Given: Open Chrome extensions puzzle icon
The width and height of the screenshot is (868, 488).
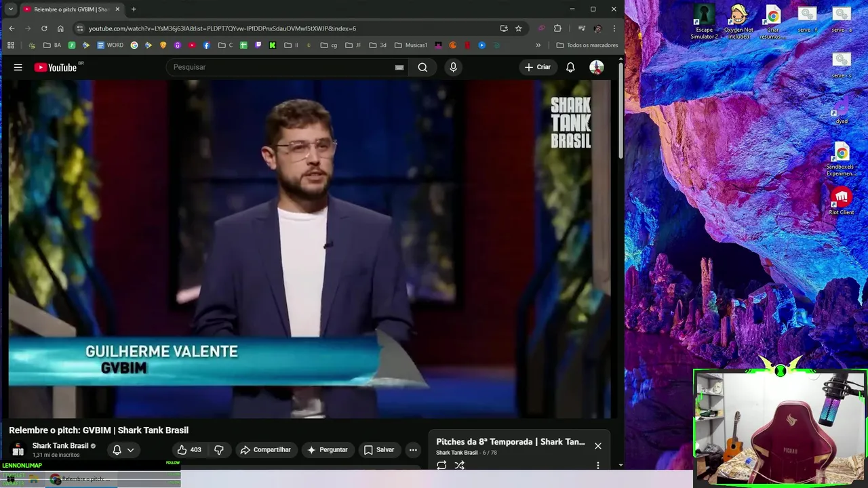Looking at the screenshot, I should [x=557, y=28].
